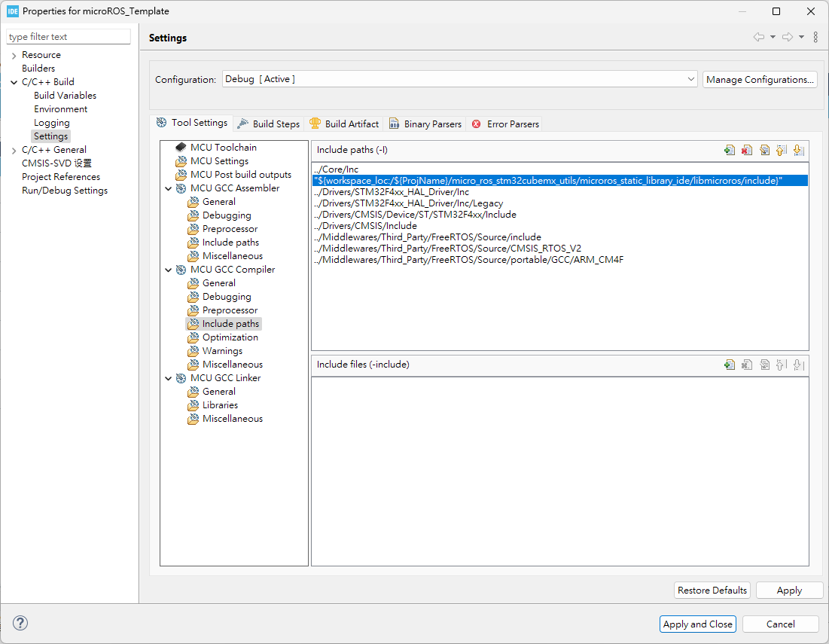The height and width of the screenshot is (644, 829).
Task: Open Manage Configurations dialog
Action: [759, 78]
